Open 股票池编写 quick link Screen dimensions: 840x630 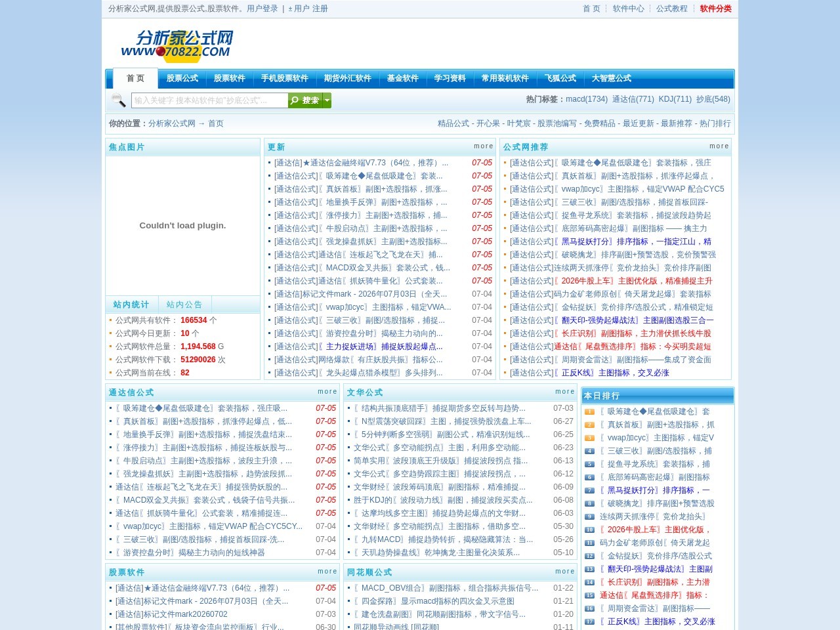click(557, 123)
